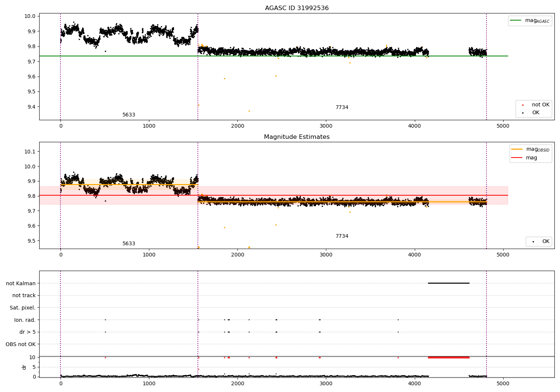
Task: Click the '5000' x tick under bottom plot
Action: point(503,383)
